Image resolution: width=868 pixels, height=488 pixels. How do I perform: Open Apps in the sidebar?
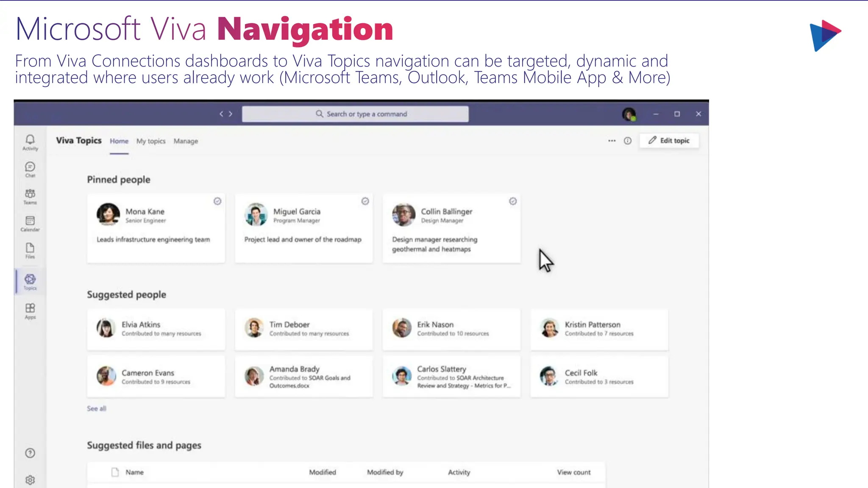pos(30,311)
